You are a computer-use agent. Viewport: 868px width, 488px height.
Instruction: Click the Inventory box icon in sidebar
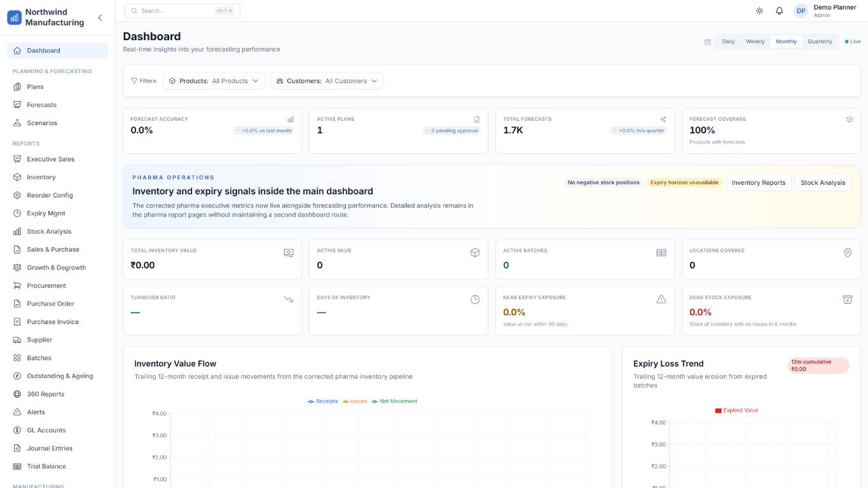tap(17, 177)
